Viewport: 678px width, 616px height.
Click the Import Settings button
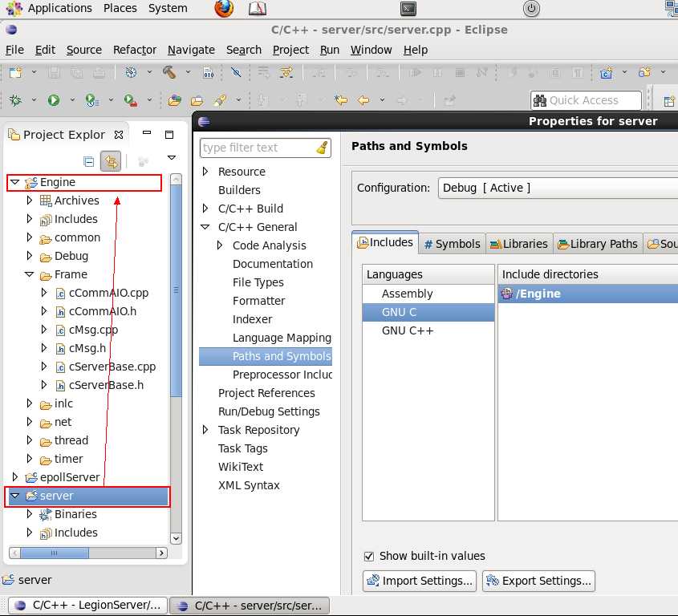click(420, 581)
